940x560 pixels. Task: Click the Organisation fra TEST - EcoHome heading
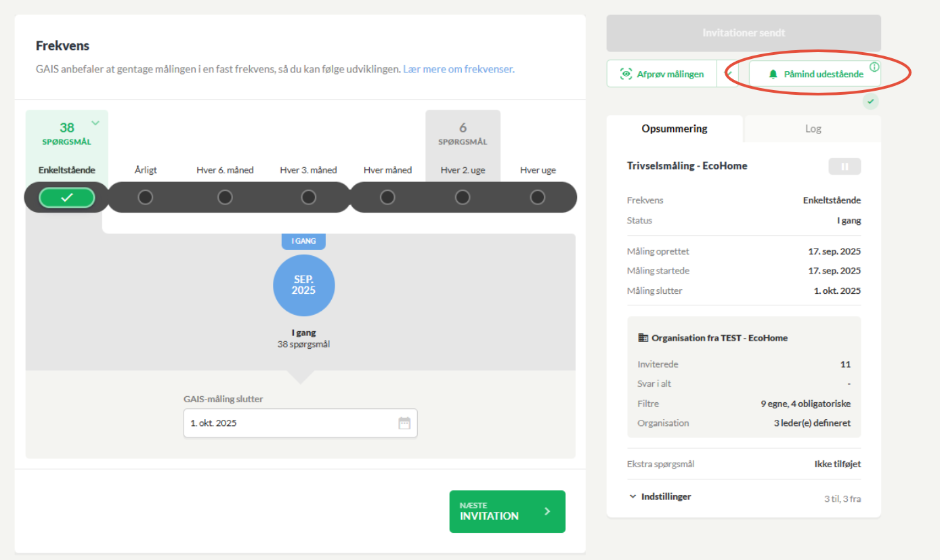click(x=719, y=338)
